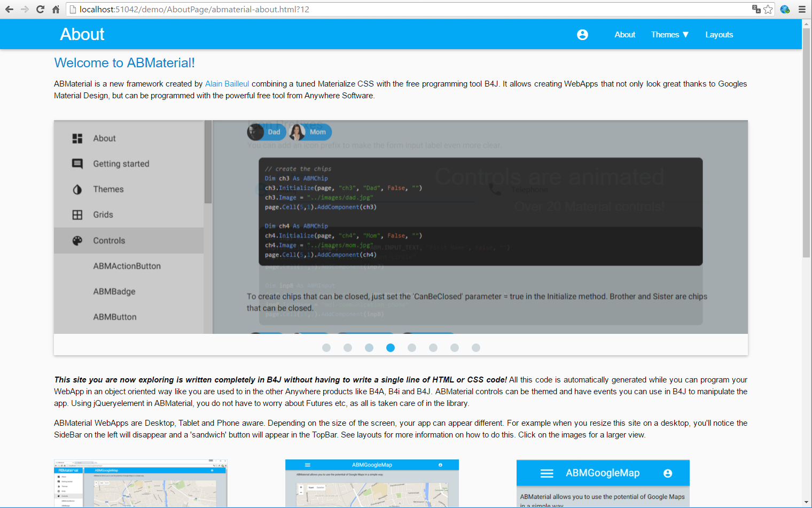The image size is (812, 508).
Task: Click the Welcome to ABMaterial heading
Action: 124,63
